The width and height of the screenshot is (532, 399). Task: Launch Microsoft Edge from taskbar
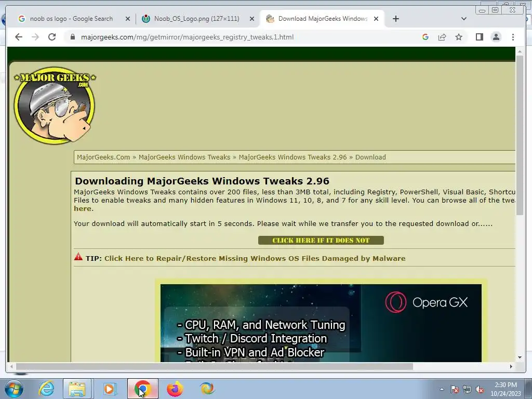[207, 389]
